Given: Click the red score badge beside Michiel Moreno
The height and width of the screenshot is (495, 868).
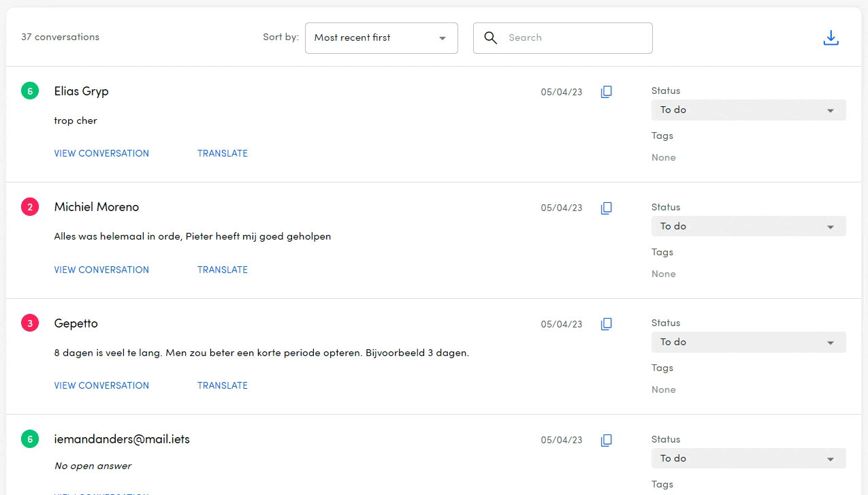Looking at the screenshot, I should (x=30, y=207).
